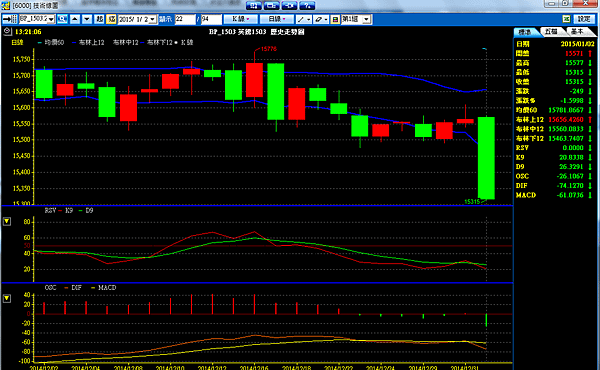Click the arrow grip icon at toolbar start
The height and width of the screenshot is (370, 600).
[10, 19]
